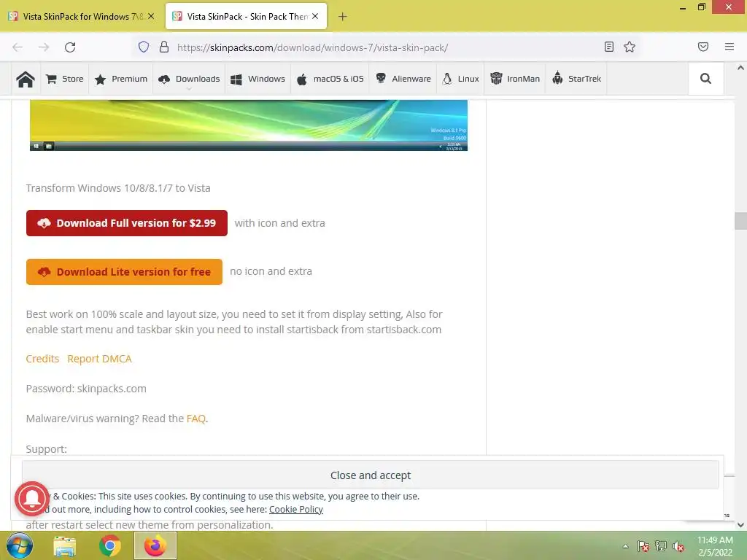Open the Windows Start button

(20, 545)
